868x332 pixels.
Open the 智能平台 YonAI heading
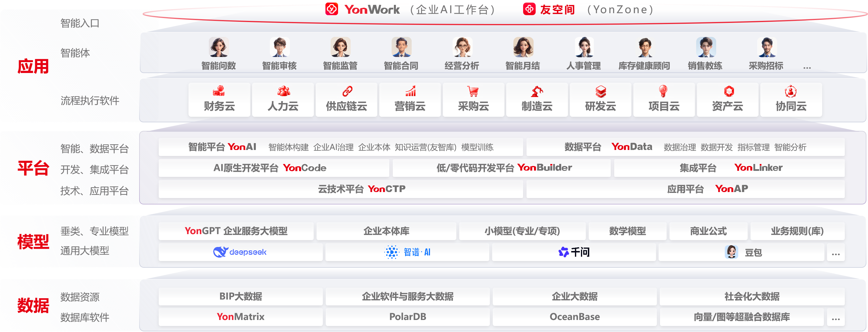222,147
